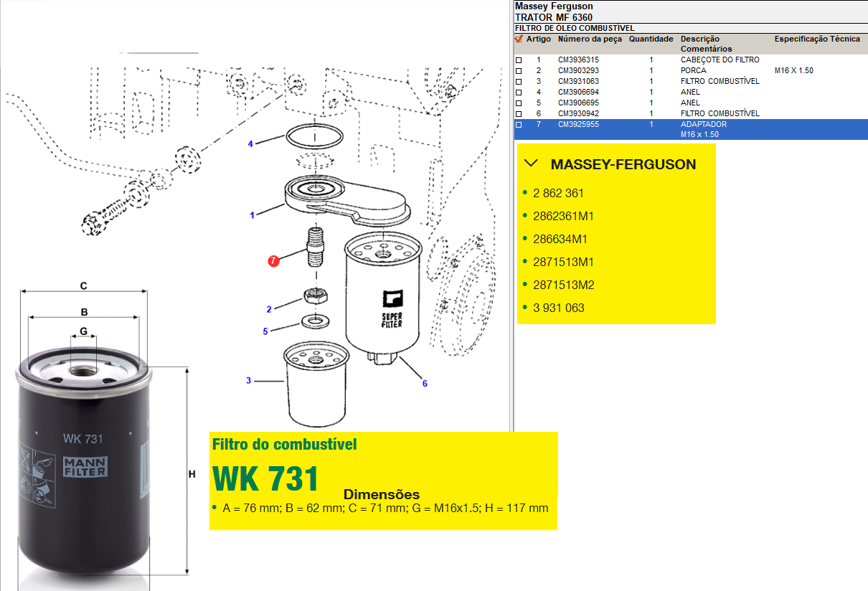Viewport: 868px width, 591px height.
Task: Sort by Número da peça column
Action: tap(590, 39)
